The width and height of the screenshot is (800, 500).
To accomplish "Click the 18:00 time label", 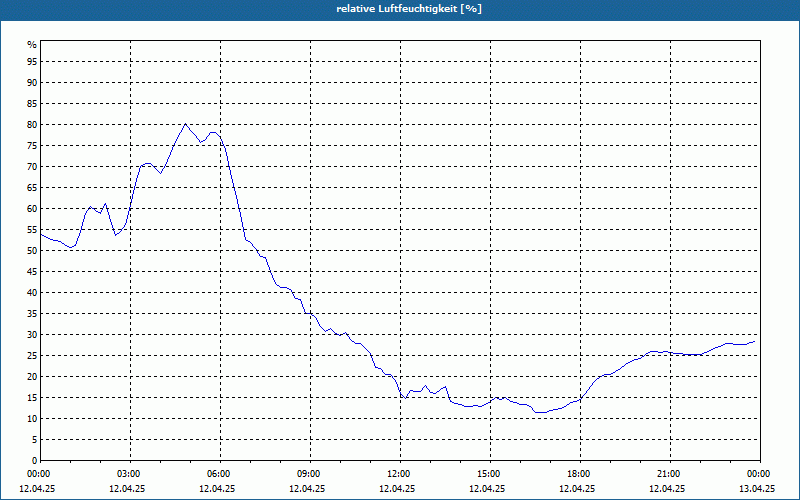I will pyautogui.click(x=580, y=474).
